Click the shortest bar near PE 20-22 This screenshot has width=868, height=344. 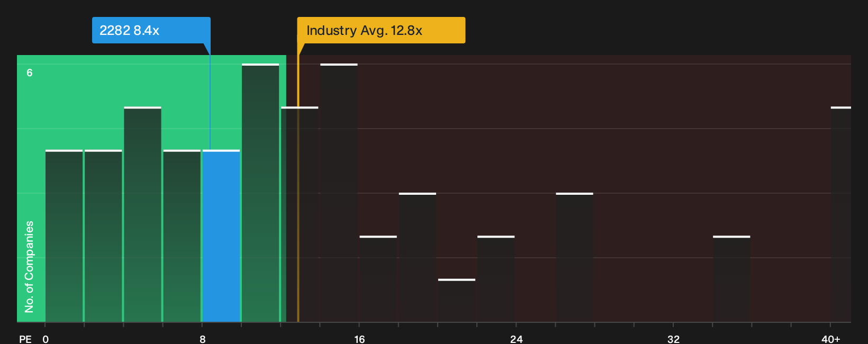tap(457, 301)
